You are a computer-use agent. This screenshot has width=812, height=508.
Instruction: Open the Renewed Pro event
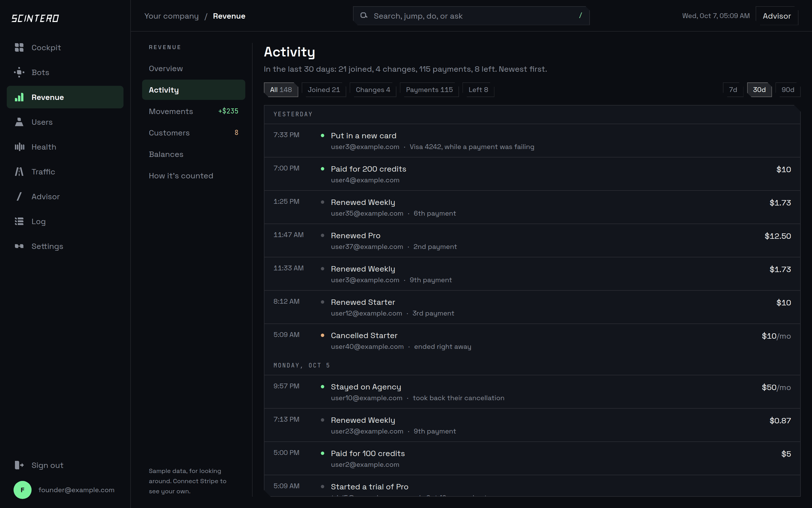[x=532, y=240]
